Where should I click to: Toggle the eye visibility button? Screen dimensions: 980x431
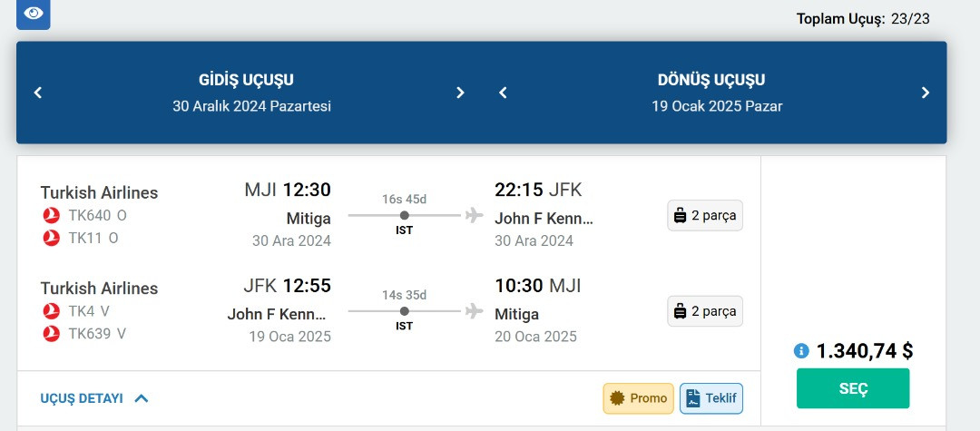point(34,13)
